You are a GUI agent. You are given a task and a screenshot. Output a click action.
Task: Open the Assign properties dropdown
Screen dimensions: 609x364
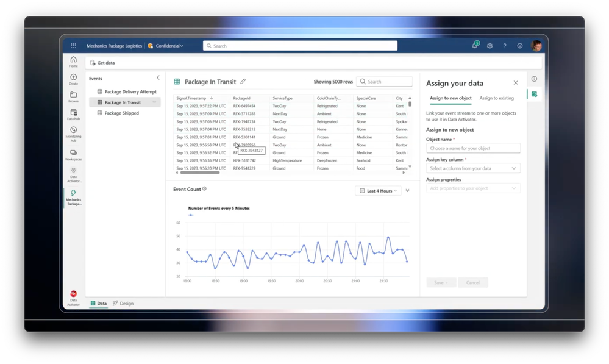pyautogui.click(x=473, y=188)
